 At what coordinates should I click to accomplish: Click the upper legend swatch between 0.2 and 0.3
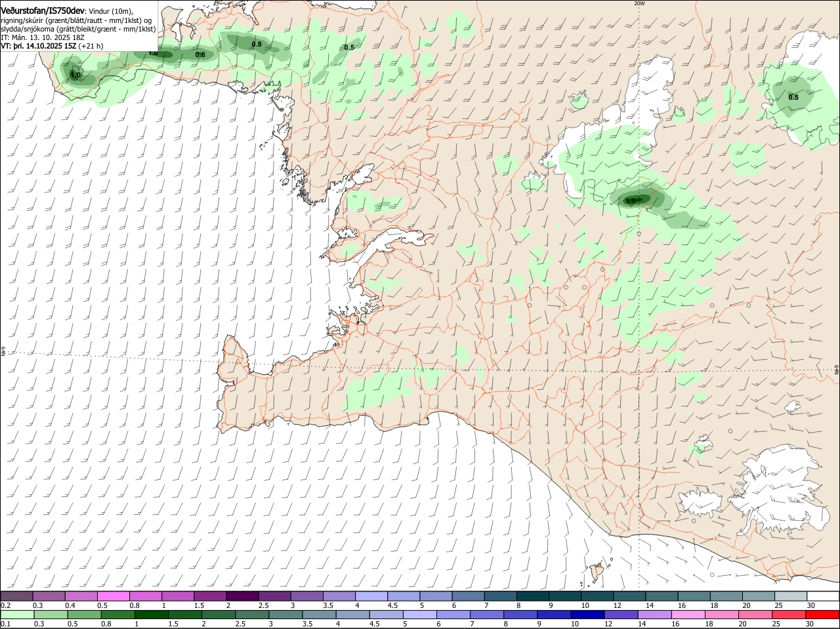coord(16,596)
